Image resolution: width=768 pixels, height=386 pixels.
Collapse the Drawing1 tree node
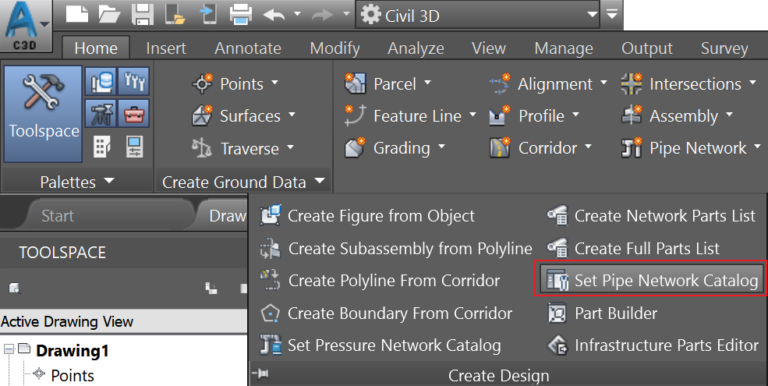pyautogui.click(x=8, y=349)
